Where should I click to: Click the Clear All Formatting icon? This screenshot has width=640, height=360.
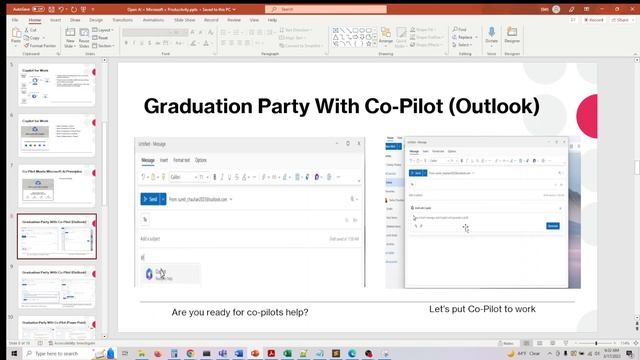tap(211, 32)
